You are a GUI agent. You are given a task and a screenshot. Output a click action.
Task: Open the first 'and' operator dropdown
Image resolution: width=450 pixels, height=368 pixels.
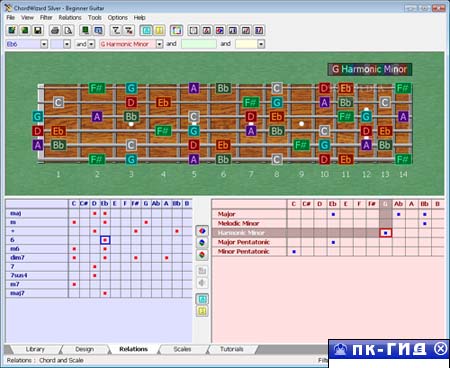pos(91,44)
